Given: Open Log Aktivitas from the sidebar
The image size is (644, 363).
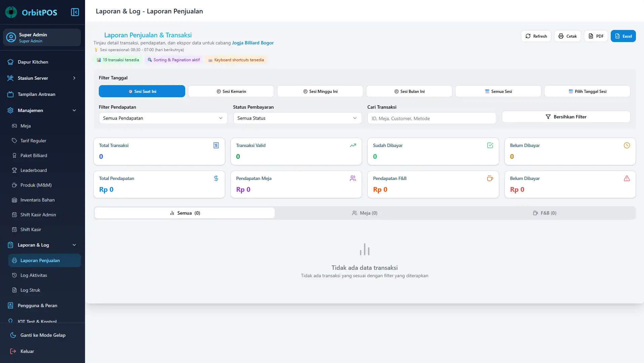Looking at the screenshot, I should tap(33, 275).
